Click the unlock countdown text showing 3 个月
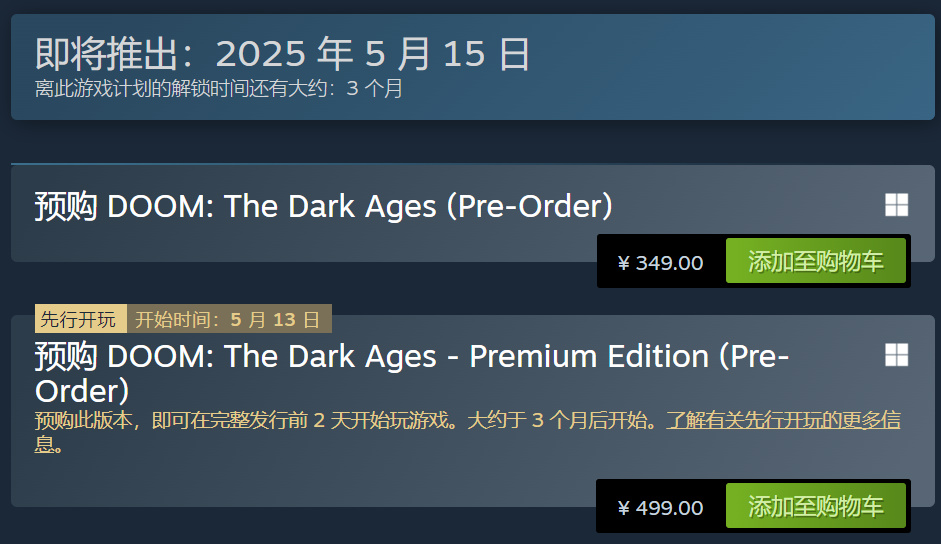Viewport: 941px width, 544px height. [x=218, y=88]
